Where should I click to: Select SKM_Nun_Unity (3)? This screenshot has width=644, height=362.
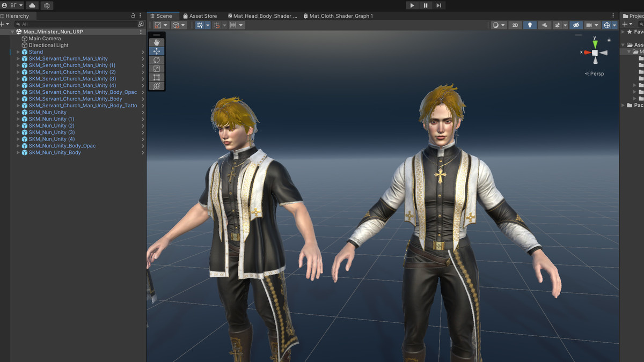(x=52, y=132)
